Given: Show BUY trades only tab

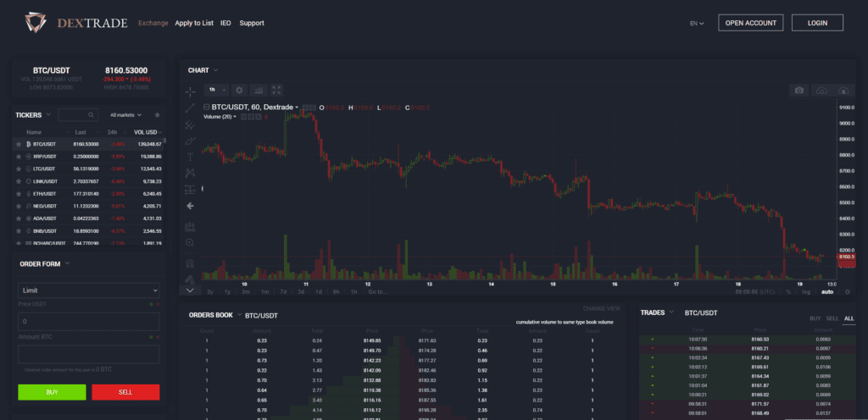Looking at the screenshot, I should 815,319.
